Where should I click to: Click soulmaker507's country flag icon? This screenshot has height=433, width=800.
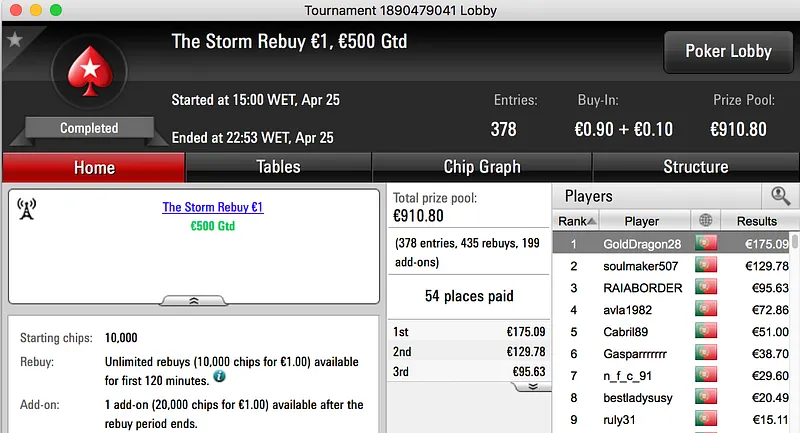706,266
